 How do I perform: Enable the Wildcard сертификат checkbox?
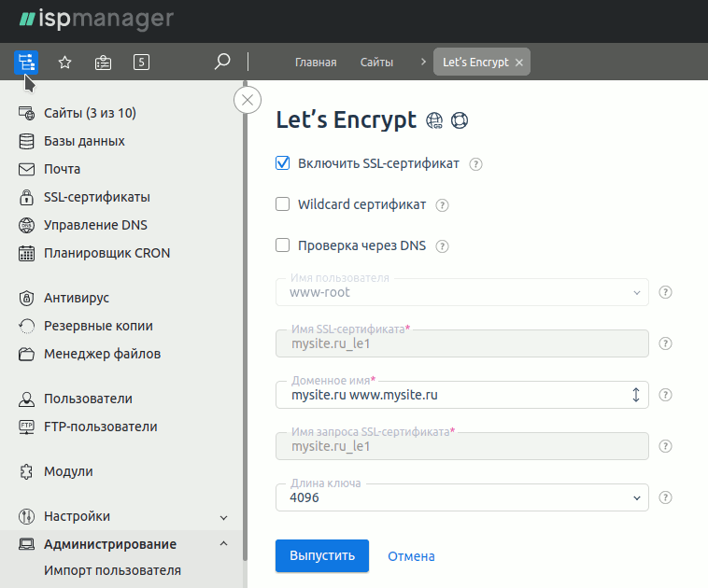pyautogui.click(x=283, y=204)
